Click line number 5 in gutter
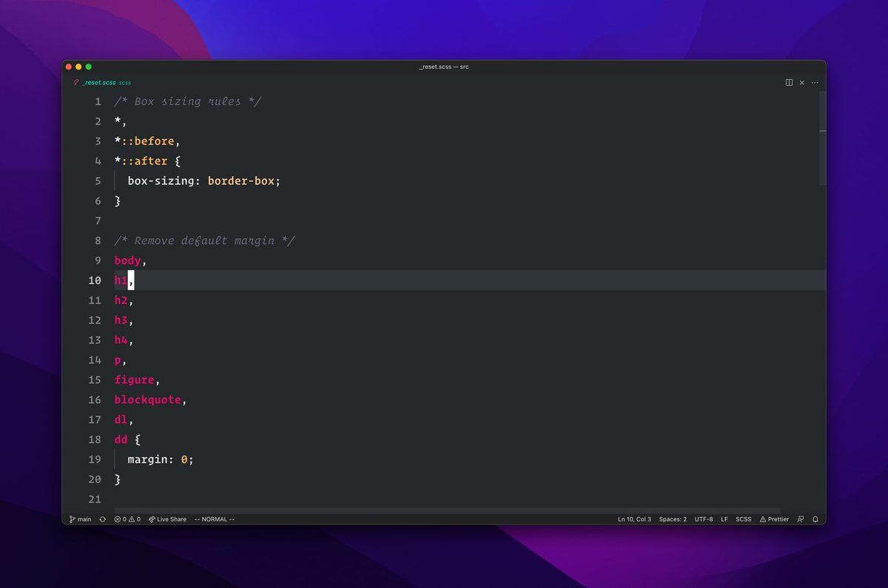 [x=98, y=181]
